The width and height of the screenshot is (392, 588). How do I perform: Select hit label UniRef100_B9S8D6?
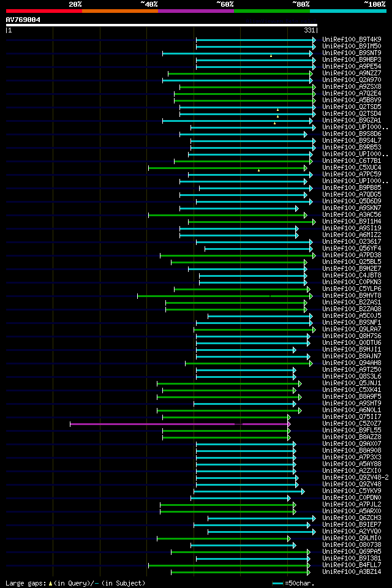coord(352,134)
